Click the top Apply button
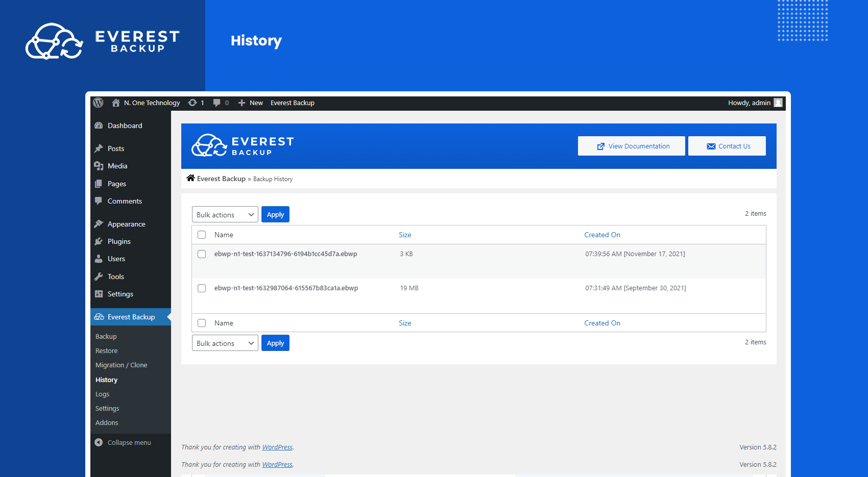The height and width of the screenshot is (477, 868). 275,214
